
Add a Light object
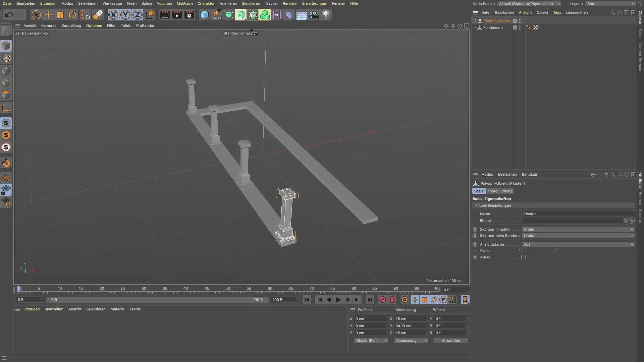click(x=326, y=15)
